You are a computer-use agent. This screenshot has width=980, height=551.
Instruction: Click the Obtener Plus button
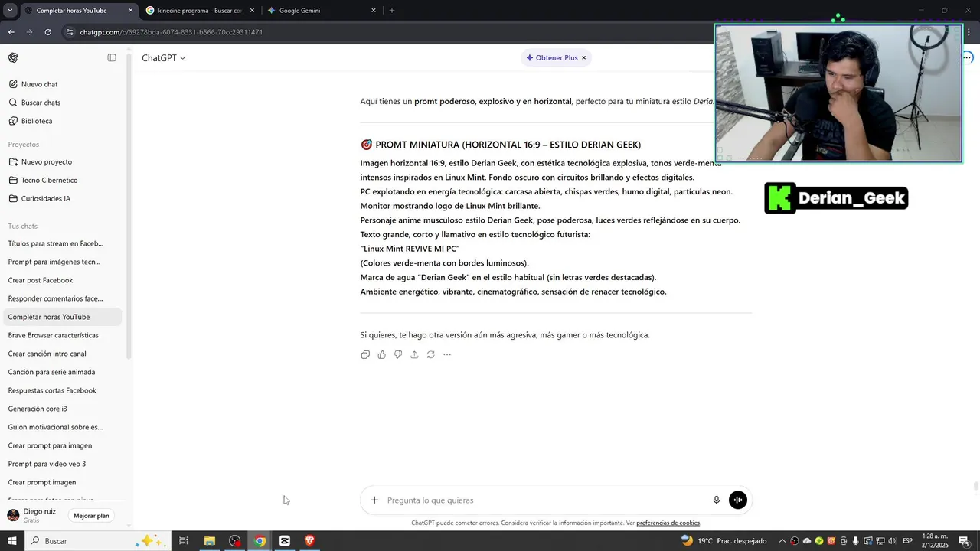551,58
